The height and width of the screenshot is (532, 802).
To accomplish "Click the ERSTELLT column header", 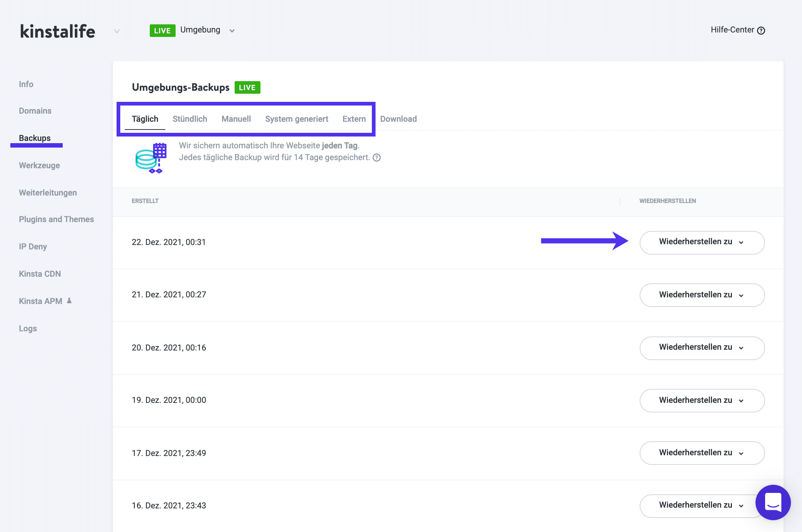I will click(145, 201).
